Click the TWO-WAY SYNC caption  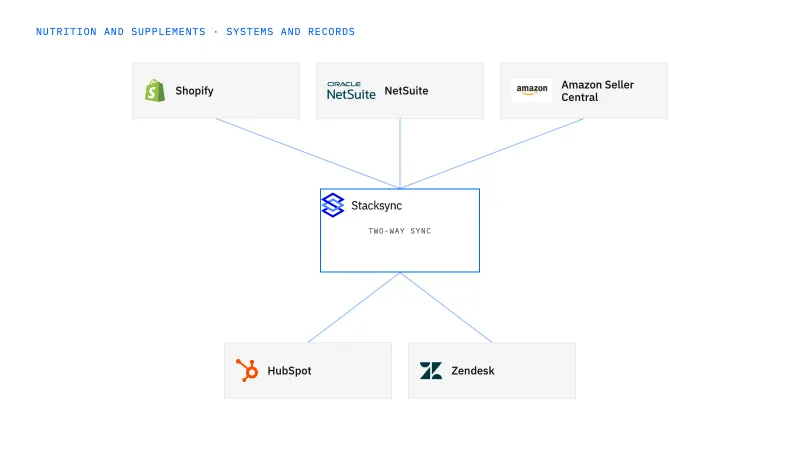coord(399,231)
